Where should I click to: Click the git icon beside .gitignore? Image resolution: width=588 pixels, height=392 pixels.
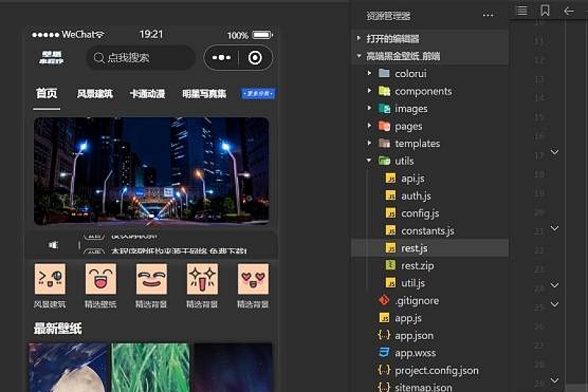(x=384, y=300)
